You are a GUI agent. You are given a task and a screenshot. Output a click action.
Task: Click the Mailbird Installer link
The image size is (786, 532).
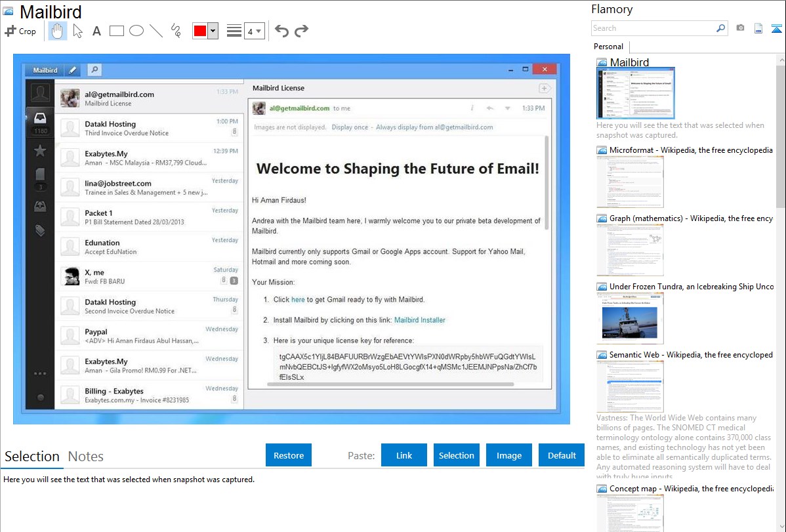419,320
